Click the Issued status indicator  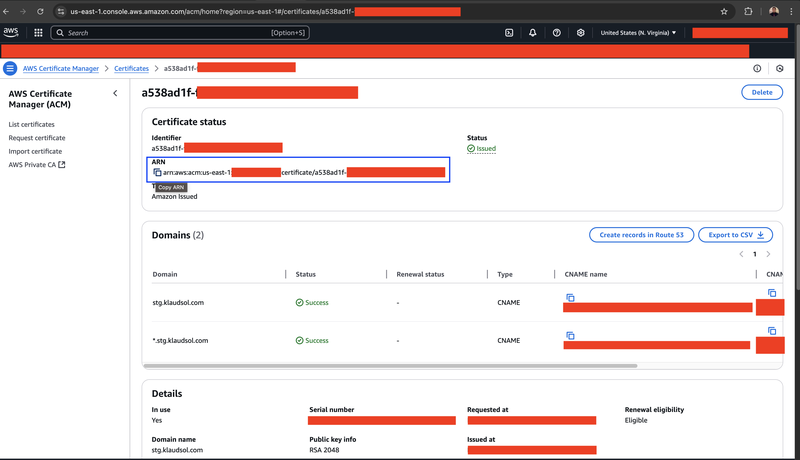coord(482,149)
